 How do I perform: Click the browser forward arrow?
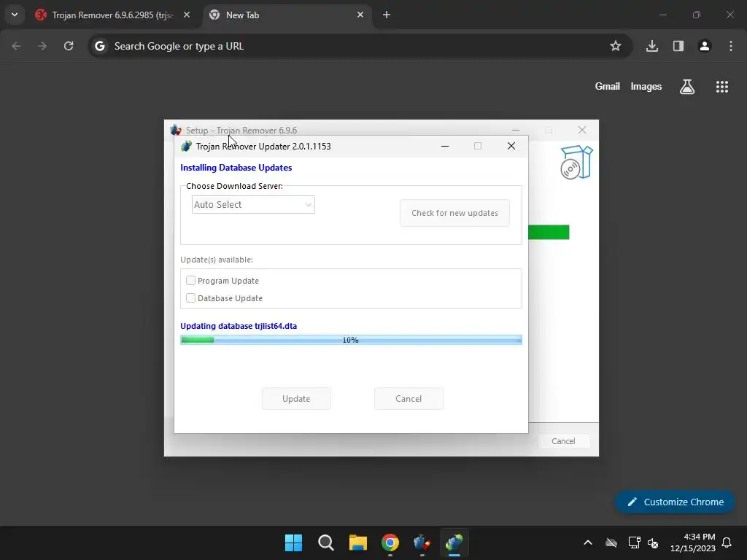[x=42, y=46]
